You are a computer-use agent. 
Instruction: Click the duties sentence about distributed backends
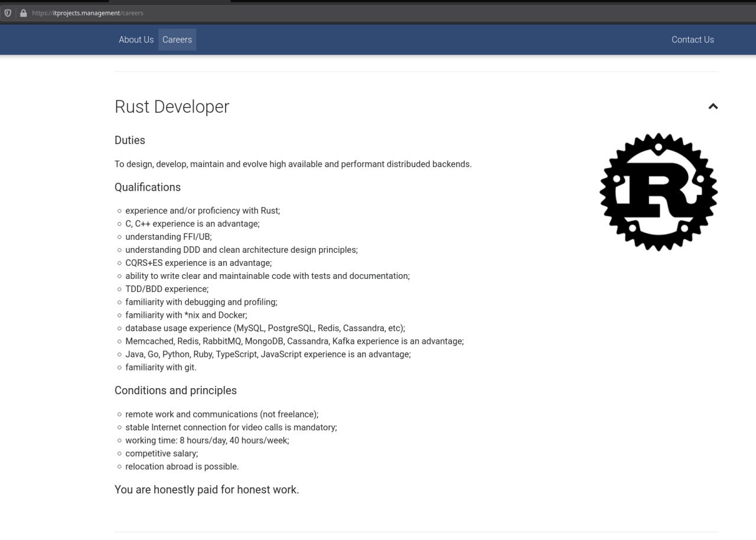(293, 164)
